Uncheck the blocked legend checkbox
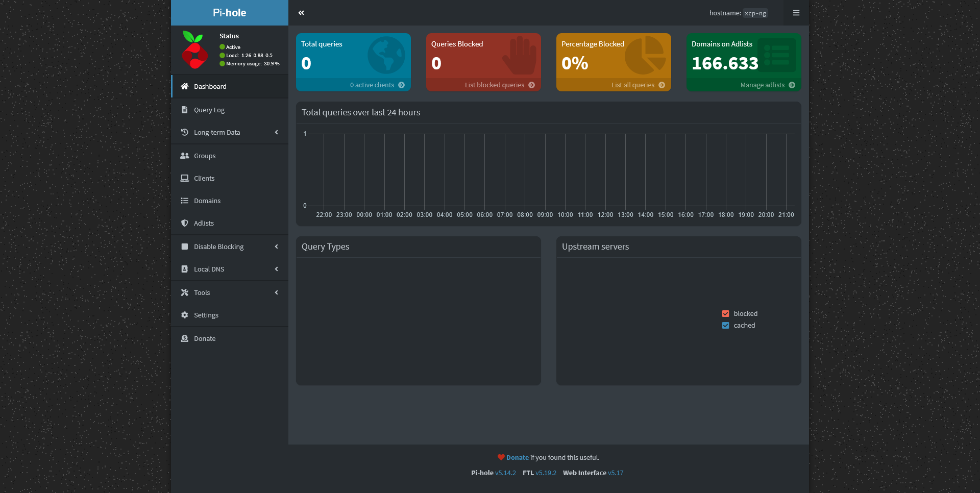This screenshot has height=493, width=980. pos(726,313)
